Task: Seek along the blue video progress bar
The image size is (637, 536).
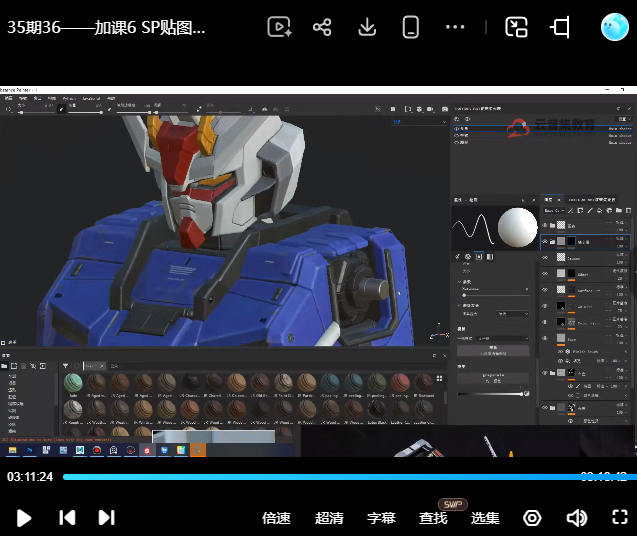Action: (349, 477)
